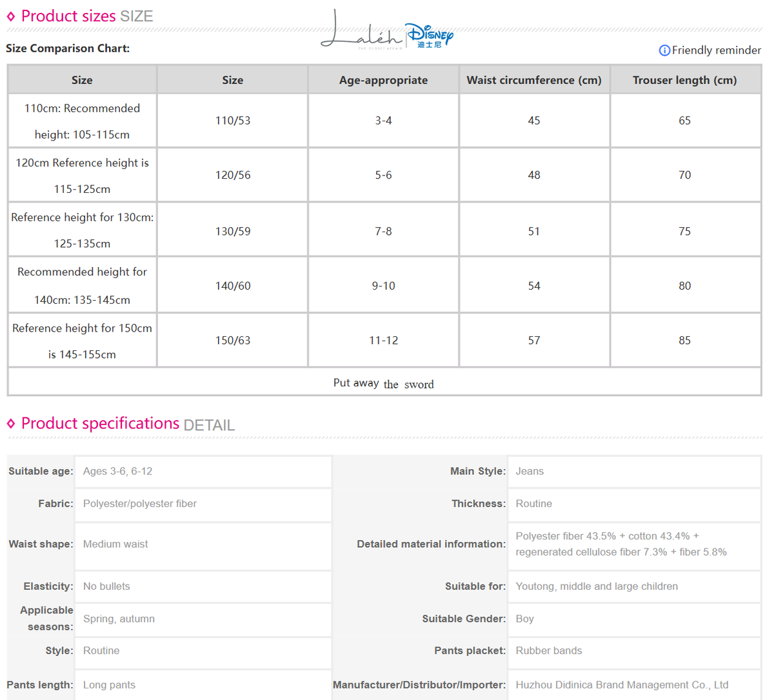This screenshot has width=774, height=700.
Task: Click the Product sizes heading
Action: point(87,16)
